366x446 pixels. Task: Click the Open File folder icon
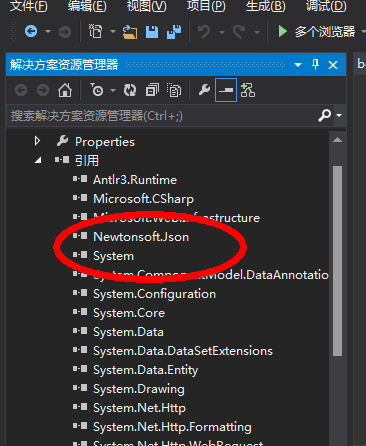130,32
